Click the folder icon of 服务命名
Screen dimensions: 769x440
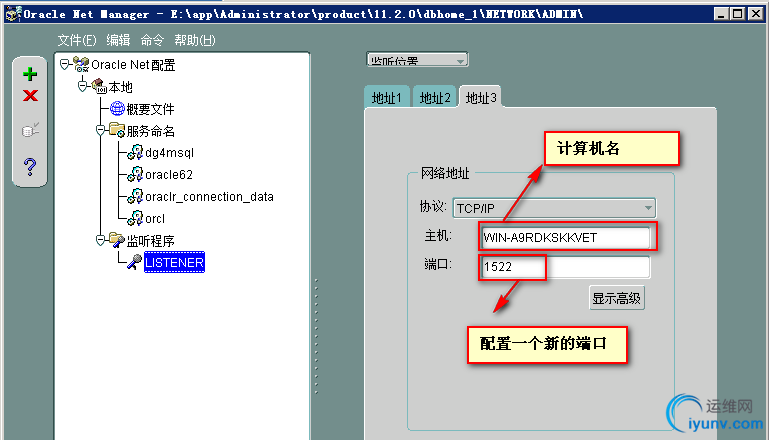click(117, 130)
